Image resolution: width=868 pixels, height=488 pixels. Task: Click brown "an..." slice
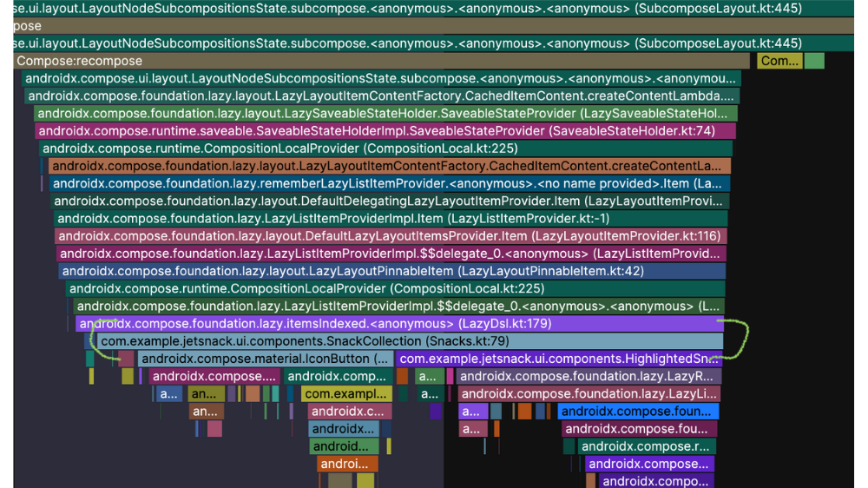[207, 412]
